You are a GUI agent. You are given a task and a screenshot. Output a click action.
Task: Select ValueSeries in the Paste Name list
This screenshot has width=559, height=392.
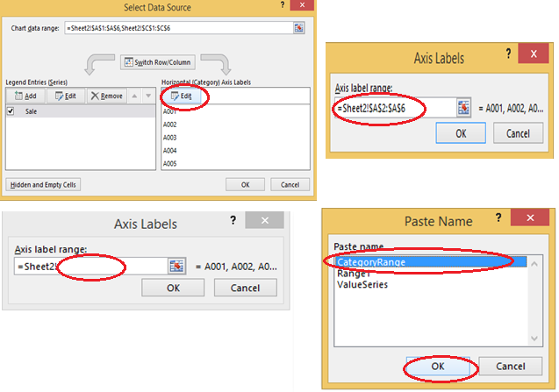pos(362,284)
